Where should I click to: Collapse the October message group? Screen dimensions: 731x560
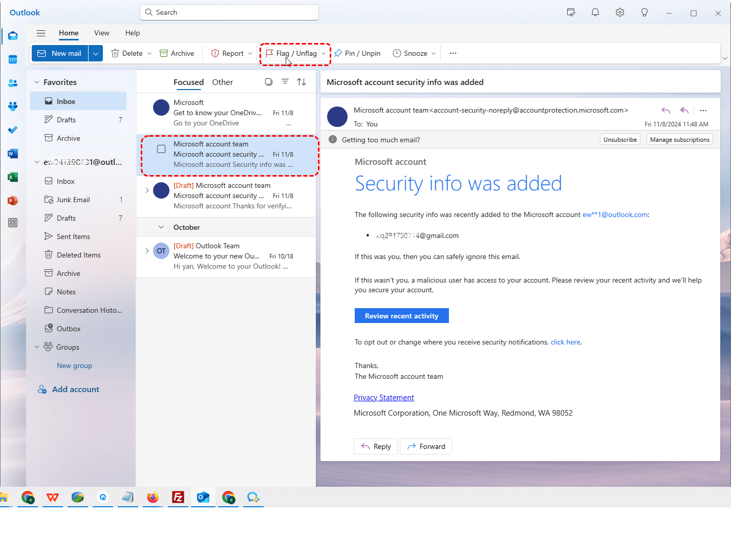pos(161,227)
